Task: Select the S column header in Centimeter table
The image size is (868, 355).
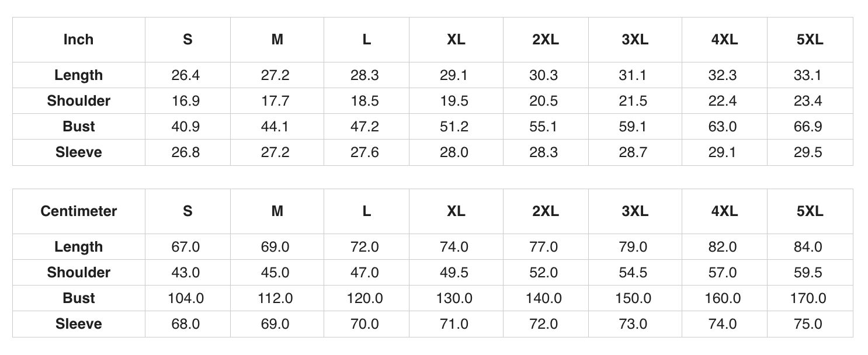Action: click(x=188, y=211)
